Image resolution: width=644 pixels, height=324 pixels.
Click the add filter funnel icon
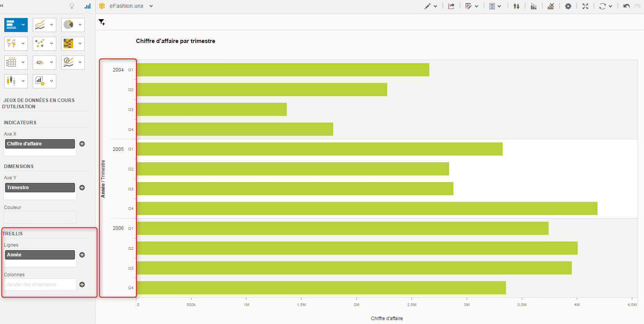[x=102, y=22]
